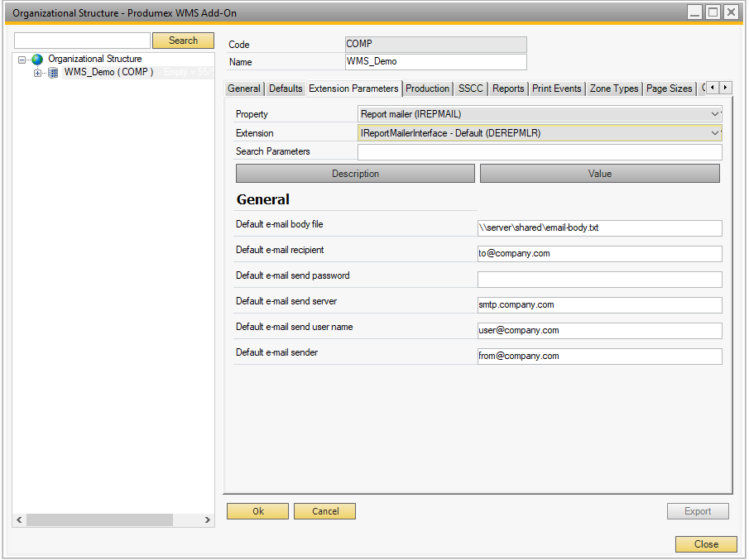
Task: Click the Ok button
Action: tap(257, 511)
